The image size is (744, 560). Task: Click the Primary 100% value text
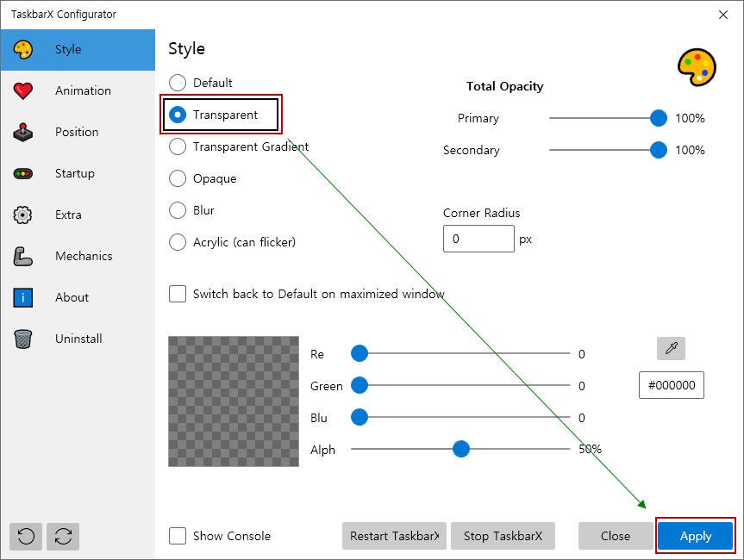coord(690,119)
